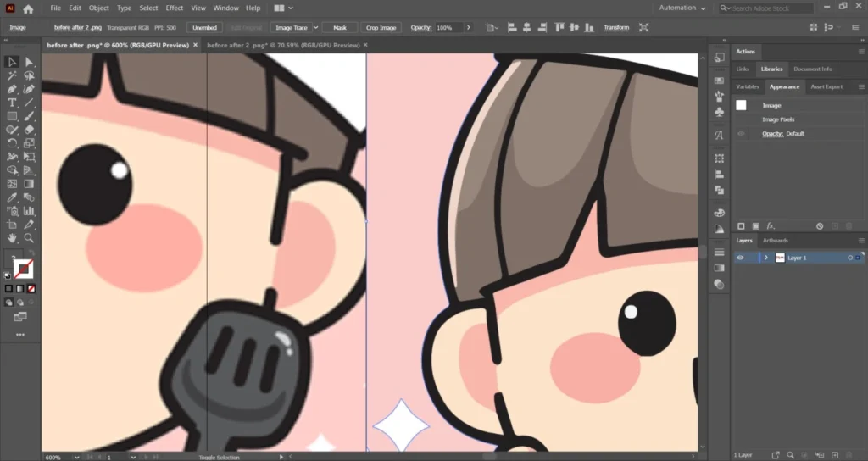Select the Free Transform tool
The width and height of the screenshot is (868, 461).
point(29,157)
